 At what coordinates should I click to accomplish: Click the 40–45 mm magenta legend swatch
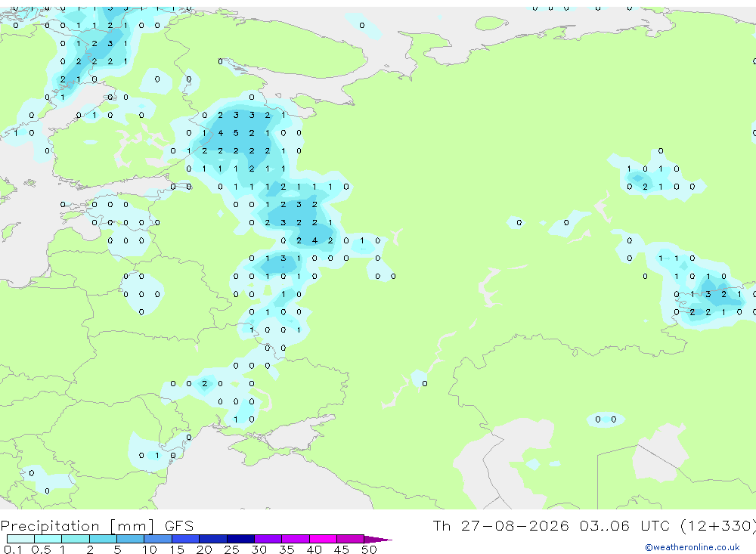click(x=323, y=539)
